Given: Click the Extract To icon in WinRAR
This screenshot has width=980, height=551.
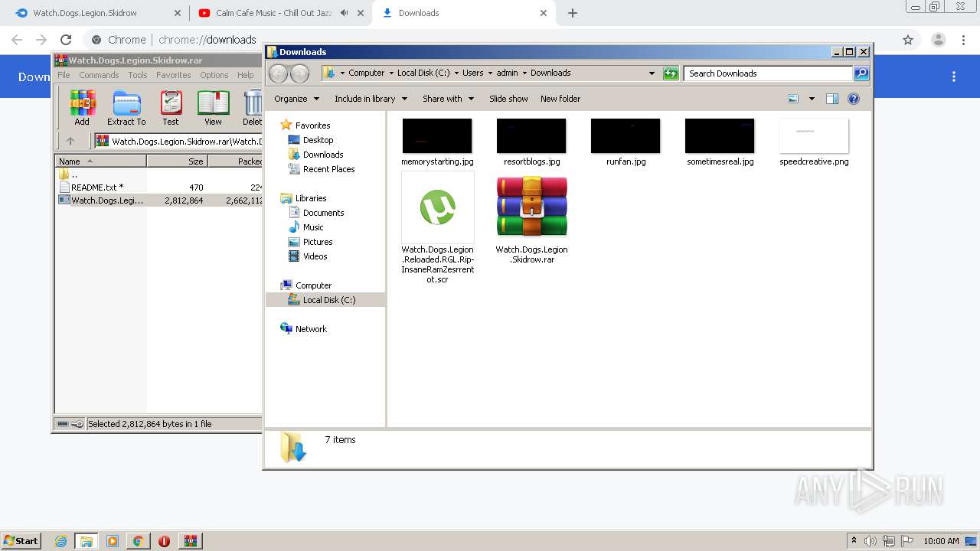Looking at the screenshot, I should click(x=126, y=103).
